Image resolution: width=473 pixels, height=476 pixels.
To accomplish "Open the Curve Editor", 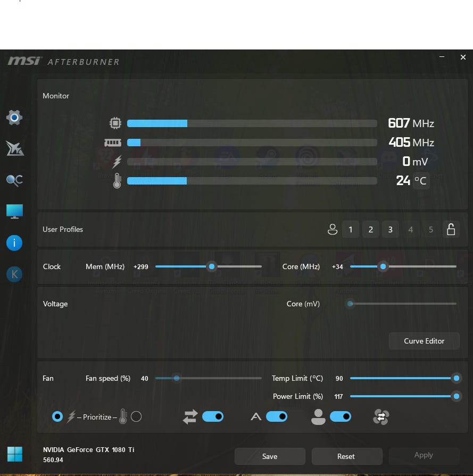I will [424, 341].
